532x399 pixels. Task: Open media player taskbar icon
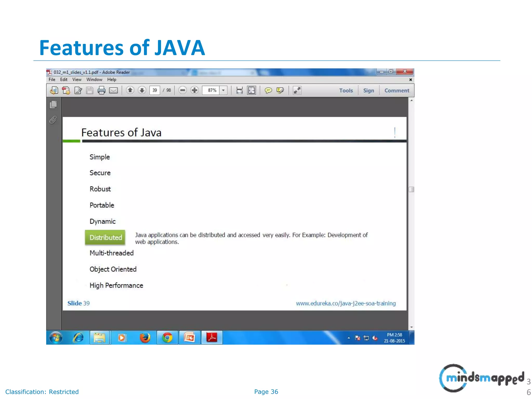[x=122, y=338]
